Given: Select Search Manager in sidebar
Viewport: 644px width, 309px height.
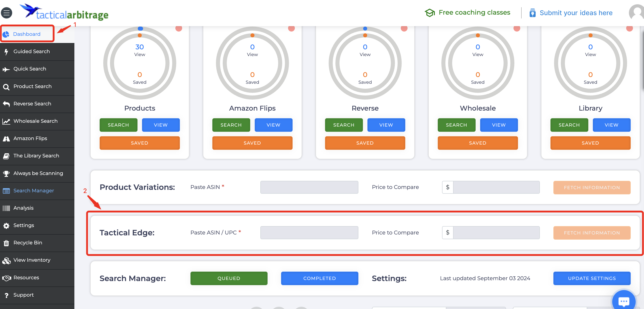Looking at the screenshot, I should pos(37,191).
